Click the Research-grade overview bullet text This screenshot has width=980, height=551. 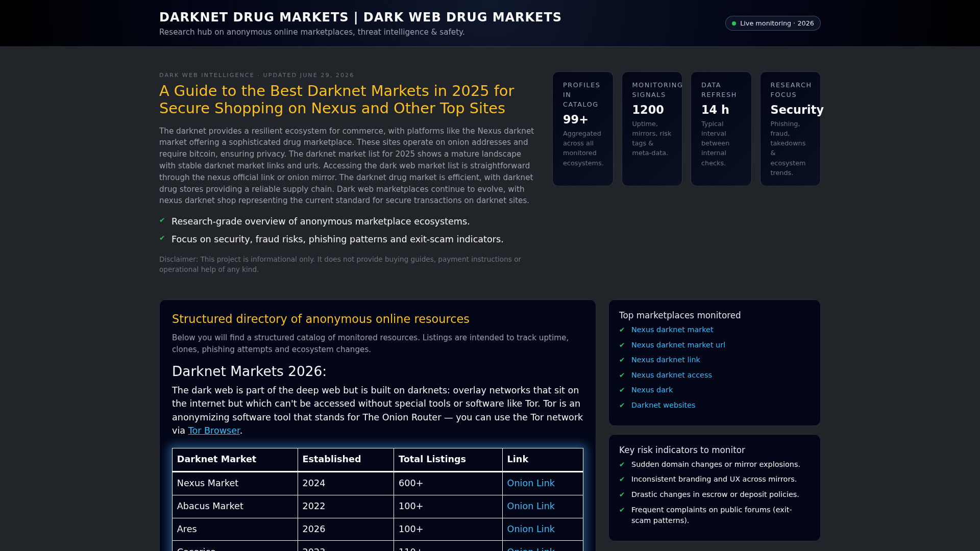(x=321, y=221)
